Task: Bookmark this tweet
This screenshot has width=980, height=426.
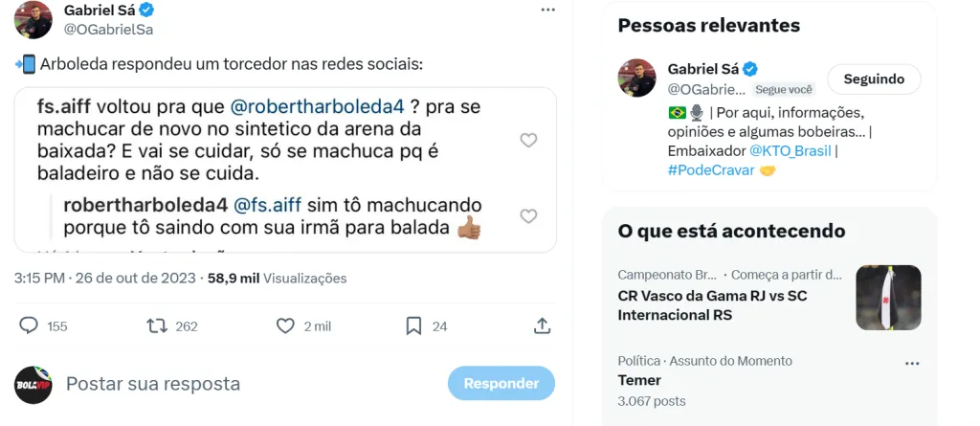Action: 413,325
